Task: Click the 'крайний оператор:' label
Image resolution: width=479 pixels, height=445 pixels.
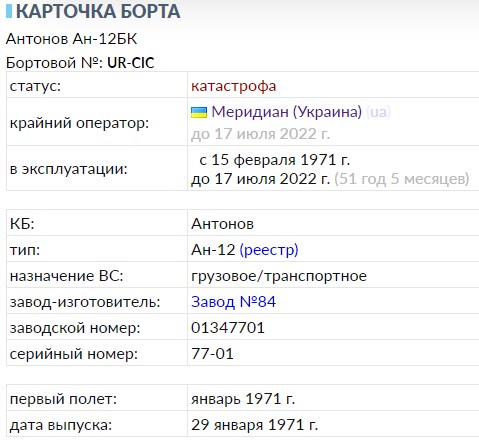Action: pos(79,123)
